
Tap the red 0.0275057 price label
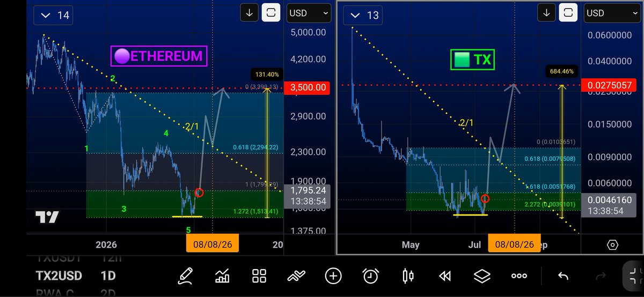pyautogui.click(x=608, y=85)
